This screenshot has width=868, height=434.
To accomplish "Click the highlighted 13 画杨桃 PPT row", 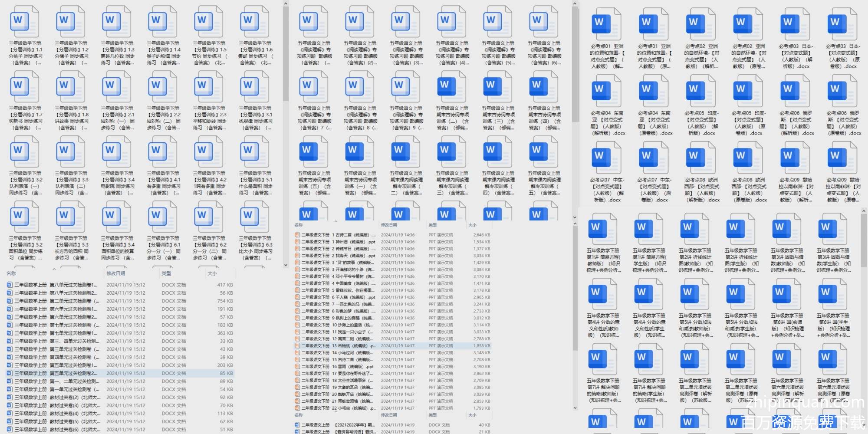I will [334, 346].
